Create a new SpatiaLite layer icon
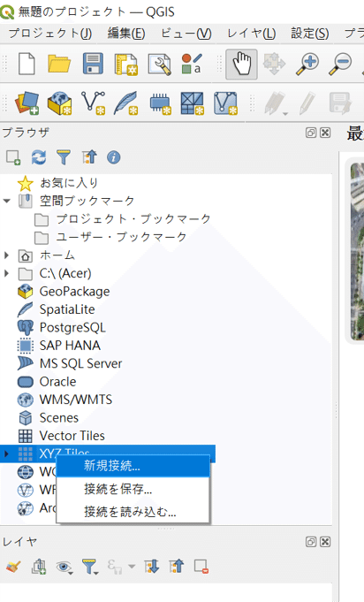The width and height of the screenshot is (364, 602). [x=125, y=103]
